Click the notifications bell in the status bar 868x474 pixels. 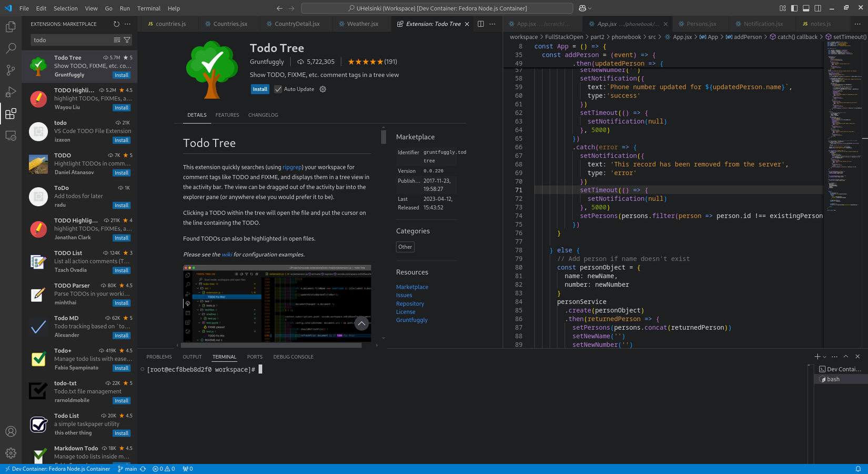[x=860, y=469]
